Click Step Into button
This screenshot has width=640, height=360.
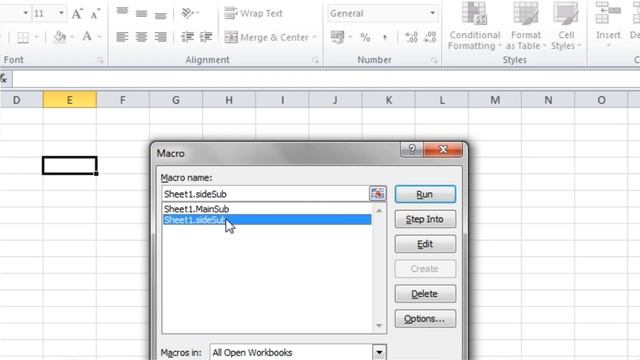[425, 219]
